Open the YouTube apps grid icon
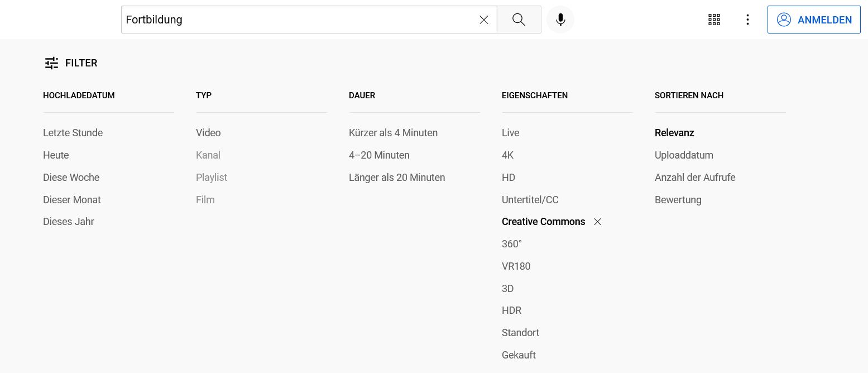Screen dimensions: 868x373 714,20
